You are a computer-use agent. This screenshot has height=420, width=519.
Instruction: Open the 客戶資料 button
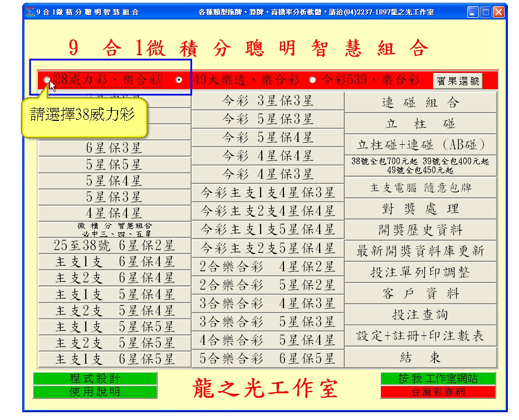click(x=420, y=294)
